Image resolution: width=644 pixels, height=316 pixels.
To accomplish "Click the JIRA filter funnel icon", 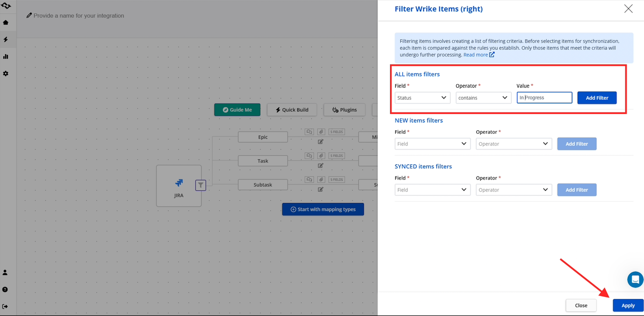I will pos(201,185).
